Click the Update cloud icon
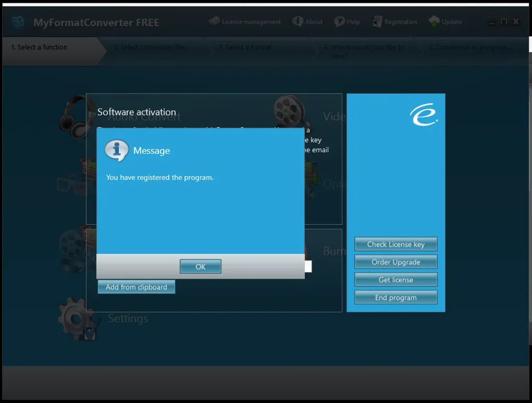Image resolution: width=532 pixels, height=403 pixels. click(434, 21)
